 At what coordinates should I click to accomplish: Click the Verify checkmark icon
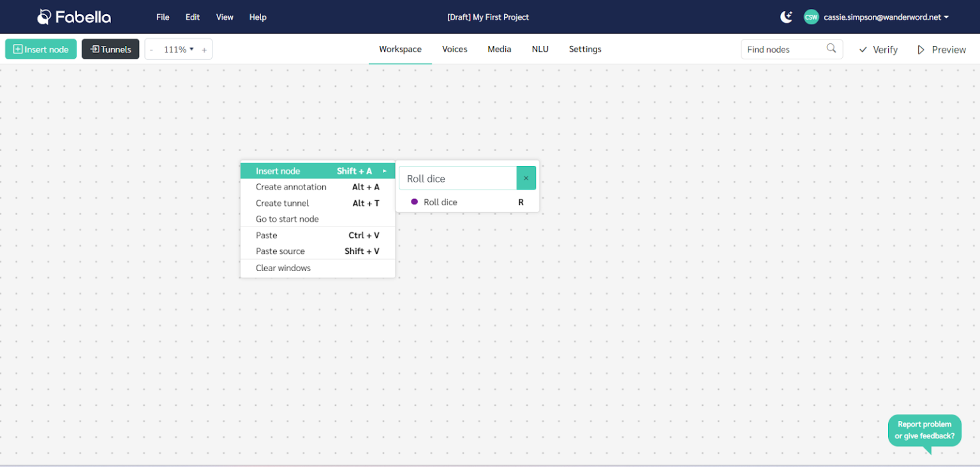click(863, 49)
